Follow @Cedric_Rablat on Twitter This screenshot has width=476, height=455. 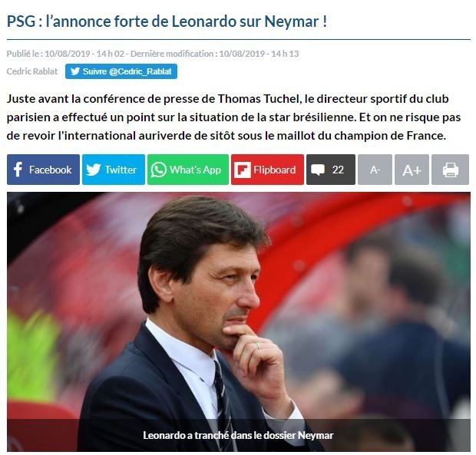tap(121, 71)
